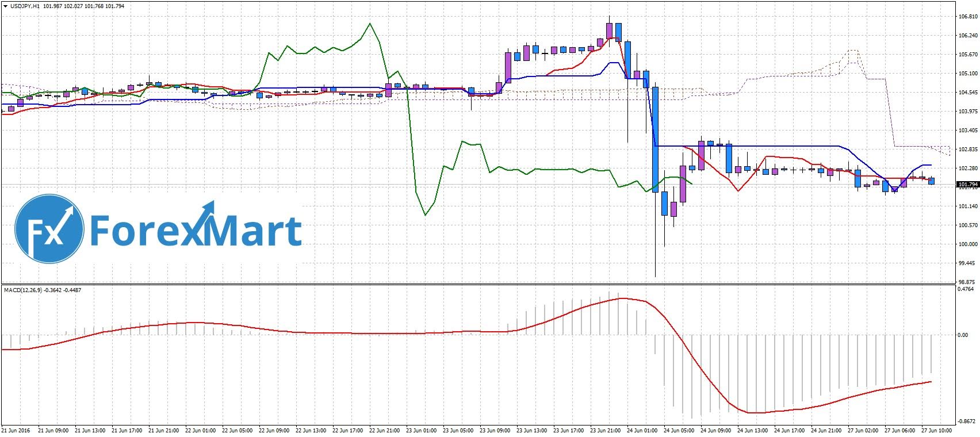Click the 22 Jun 05:00 time label
The width and height of the screenshot is (980, 437).
tap(238, 430)
